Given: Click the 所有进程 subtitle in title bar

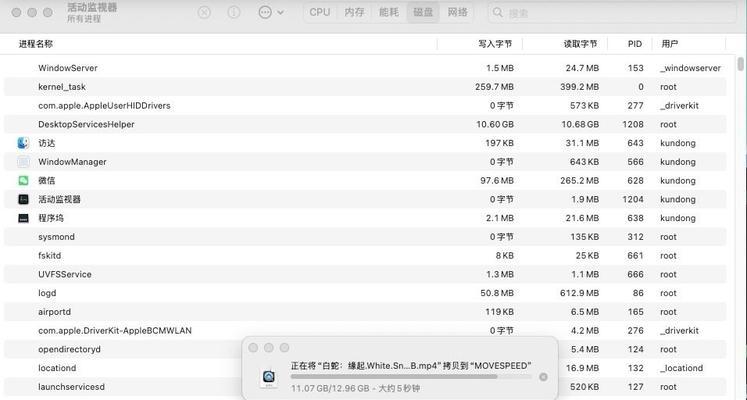Looking at the screenshot, I should click(84, 19).
